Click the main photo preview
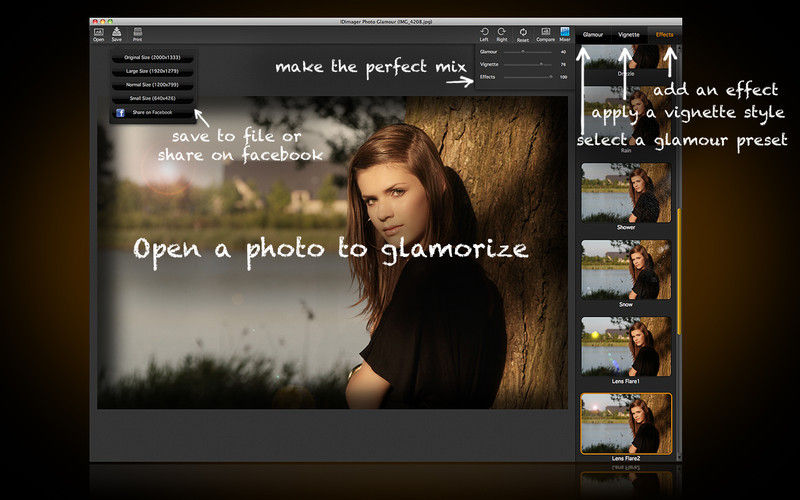The width and height of the screenshot is (800, 500). (333, 253)
